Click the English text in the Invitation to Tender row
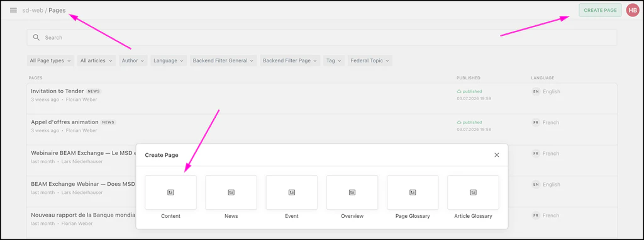The height and width of the screenshot is (240, 644). [551, 91]
